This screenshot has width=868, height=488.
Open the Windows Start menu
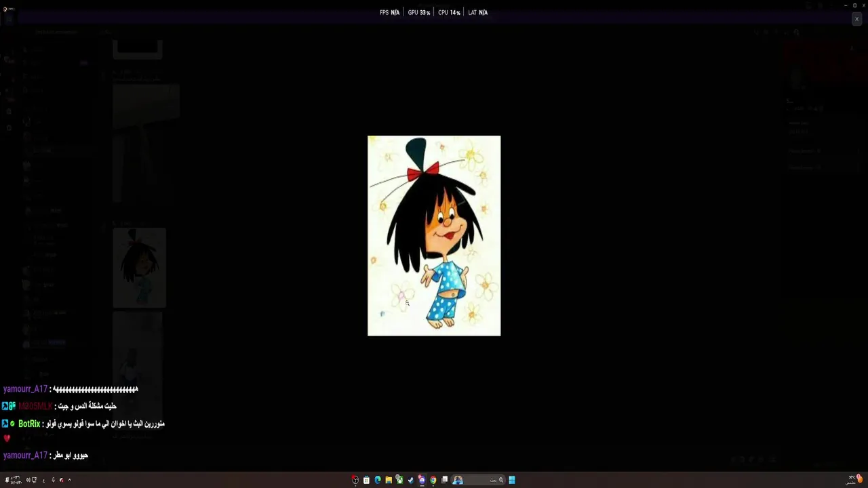tap(512, 480)
